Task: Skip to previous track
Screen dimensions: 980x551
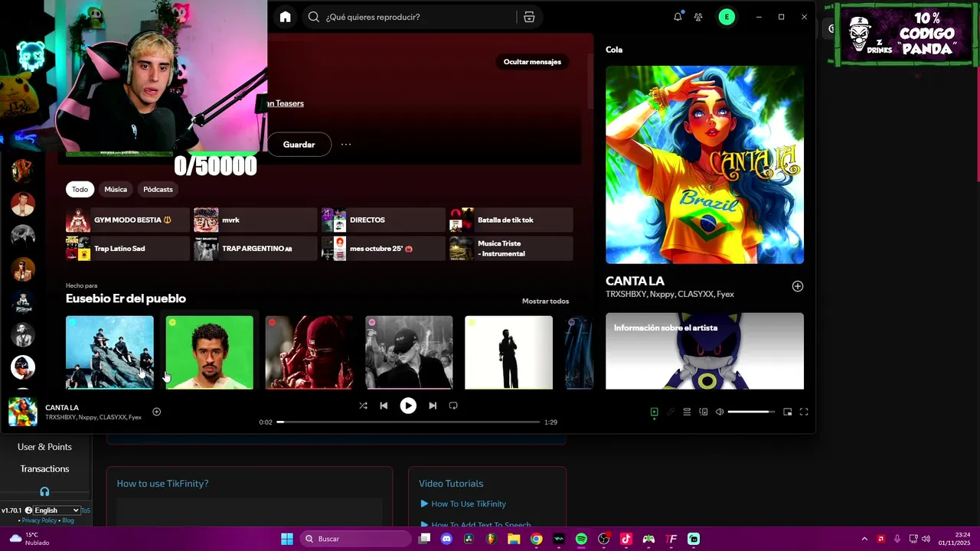Action: tap(384, 406)
